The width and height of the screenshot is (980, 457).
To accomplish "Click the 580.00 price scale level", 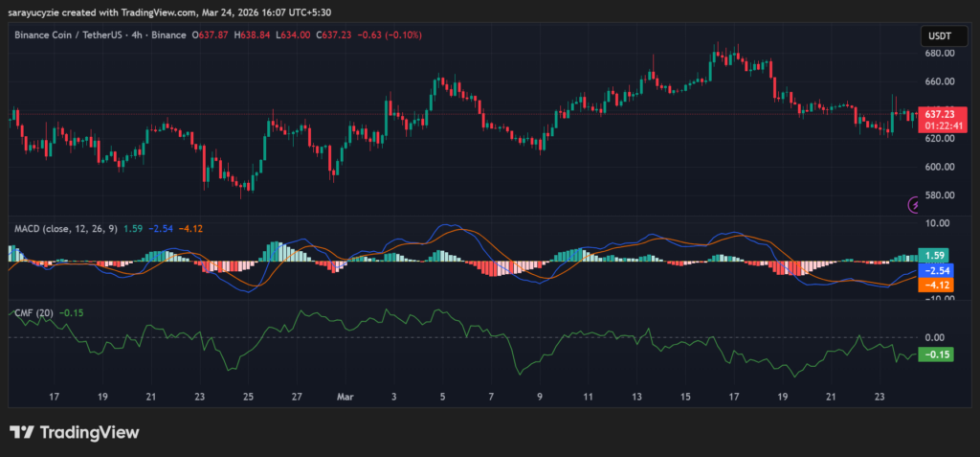I will pyautogui.click(x=938, y=195).
